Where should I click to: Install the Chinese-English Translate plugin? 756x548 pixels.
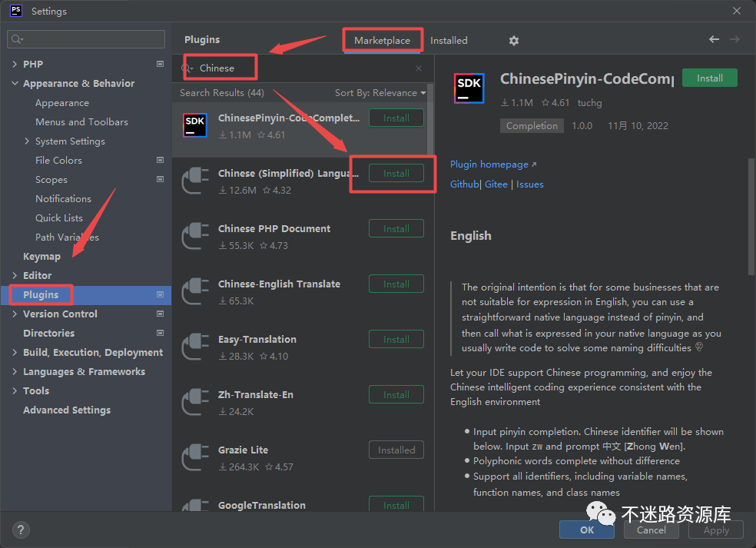[x=396, y=284]
